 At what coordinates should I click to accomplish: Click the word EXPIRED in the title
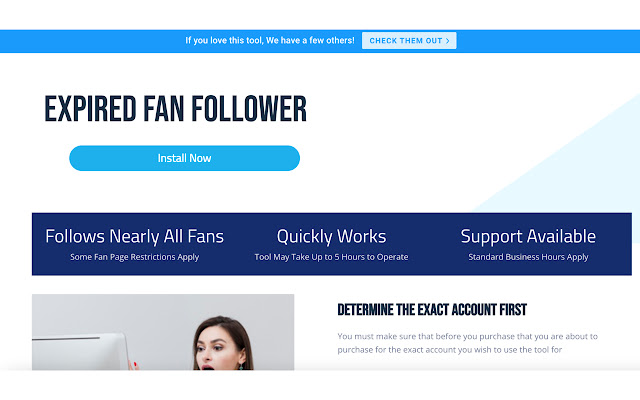tap(90, 109)
